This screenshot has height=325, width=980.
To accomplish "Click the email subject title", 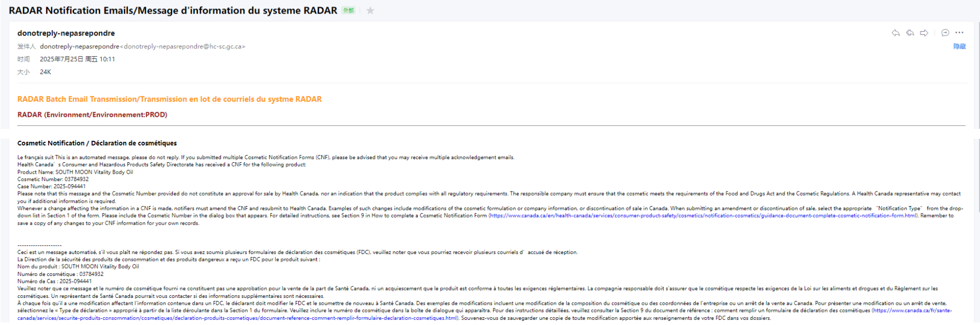I will pos(173,10).
